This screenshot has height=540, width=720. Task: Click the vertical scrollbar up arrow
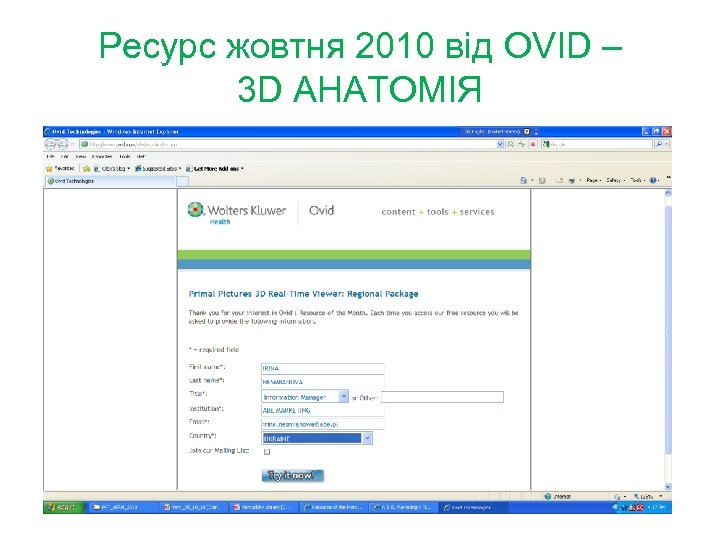[668, 193]
